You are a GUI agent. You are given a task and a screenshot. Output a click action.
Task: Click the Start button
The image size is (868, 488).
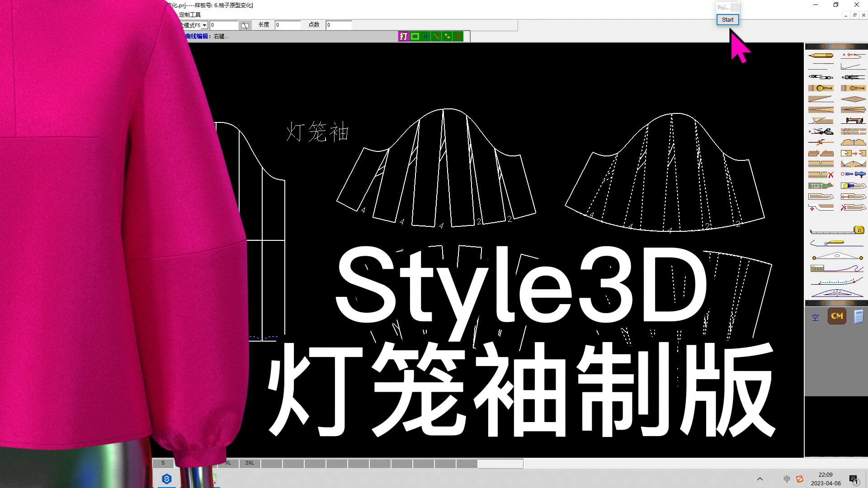(727, 20)
